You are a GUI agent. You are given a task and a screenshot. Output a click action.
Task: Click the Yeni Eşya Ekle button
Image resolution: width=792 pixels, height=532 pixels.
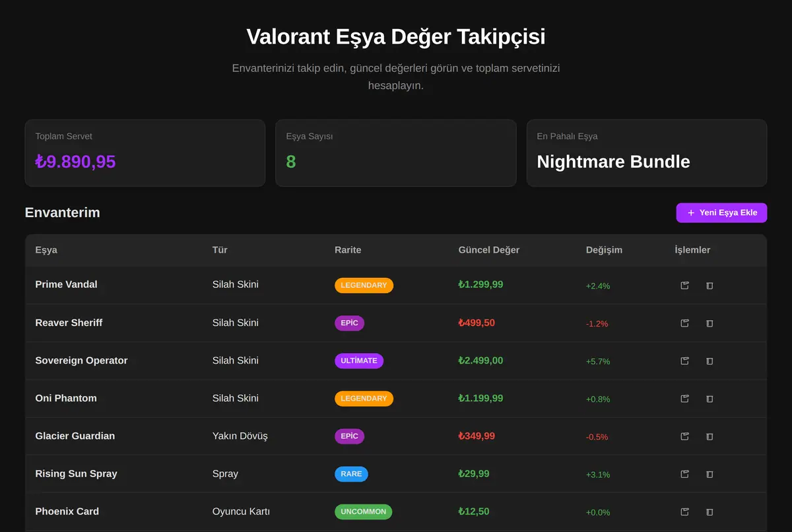pos(721,213)
